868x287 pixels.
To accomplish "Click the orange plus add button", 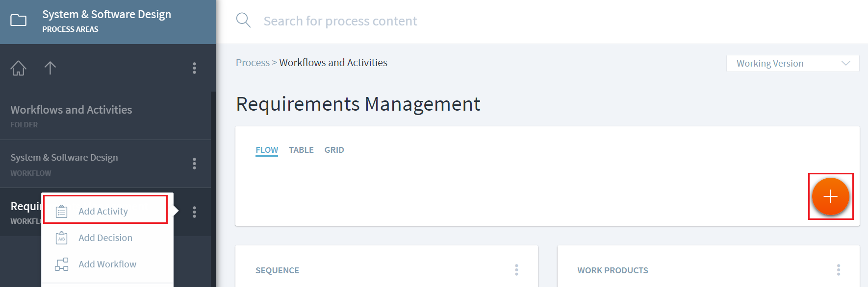I will tap(830, 196).
